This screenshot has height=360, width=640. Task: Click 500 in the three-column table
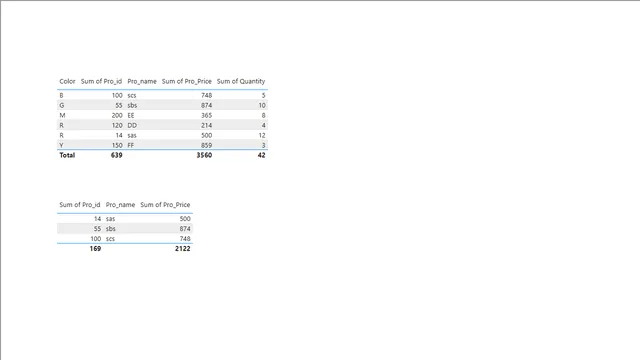(185, 219)
